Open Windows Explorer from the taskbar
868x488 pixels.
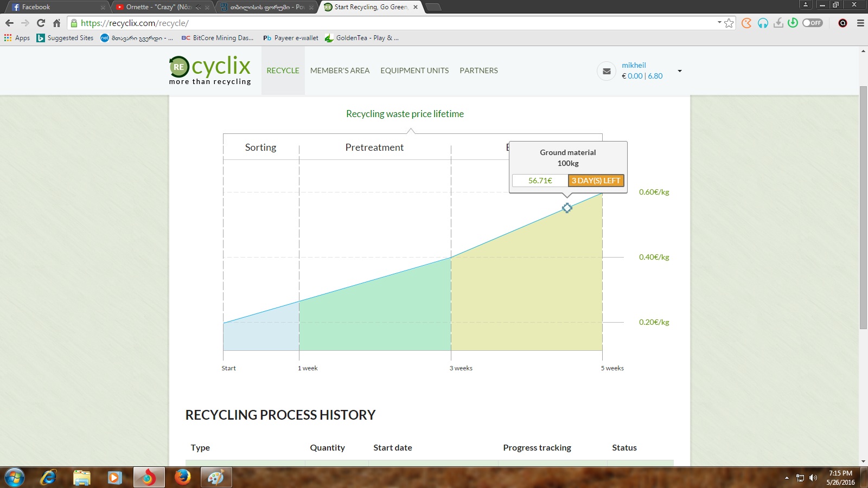(x=82, y=477)
